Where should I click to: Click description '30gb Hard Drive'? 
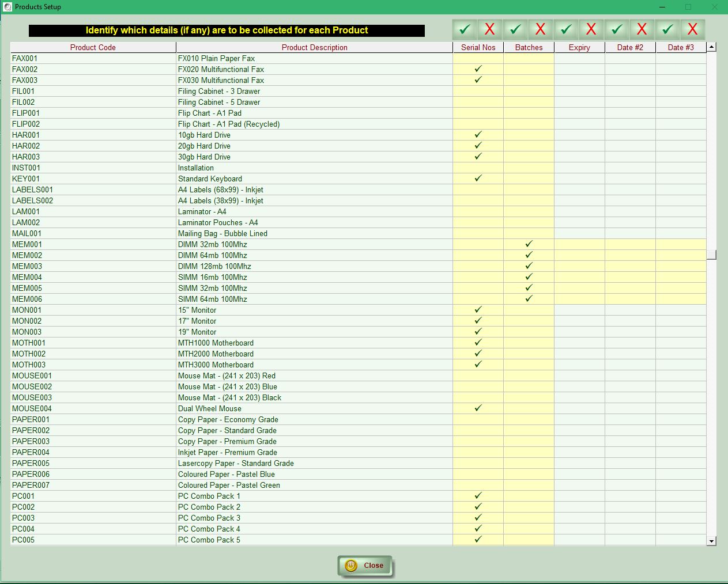[204, 157]
